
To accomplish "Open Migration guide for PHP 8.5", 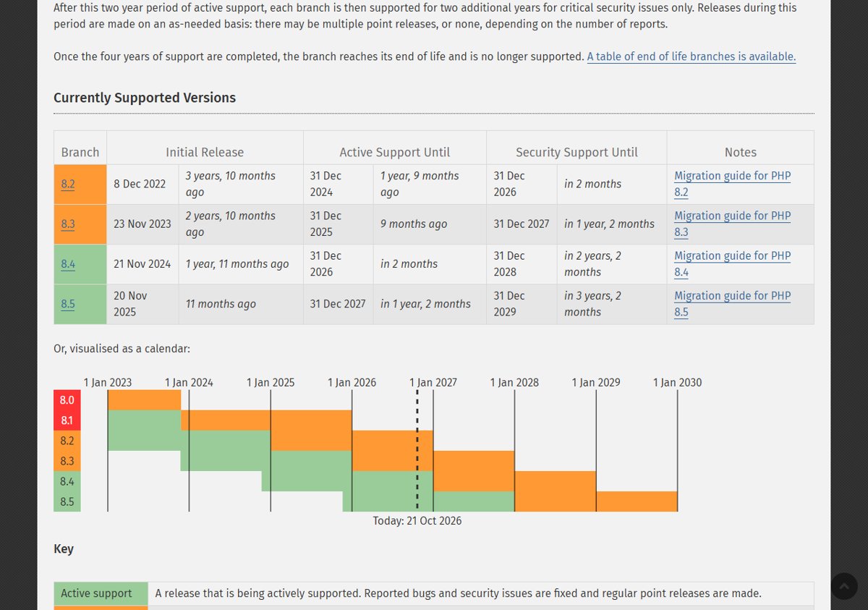I will [732, 304].
